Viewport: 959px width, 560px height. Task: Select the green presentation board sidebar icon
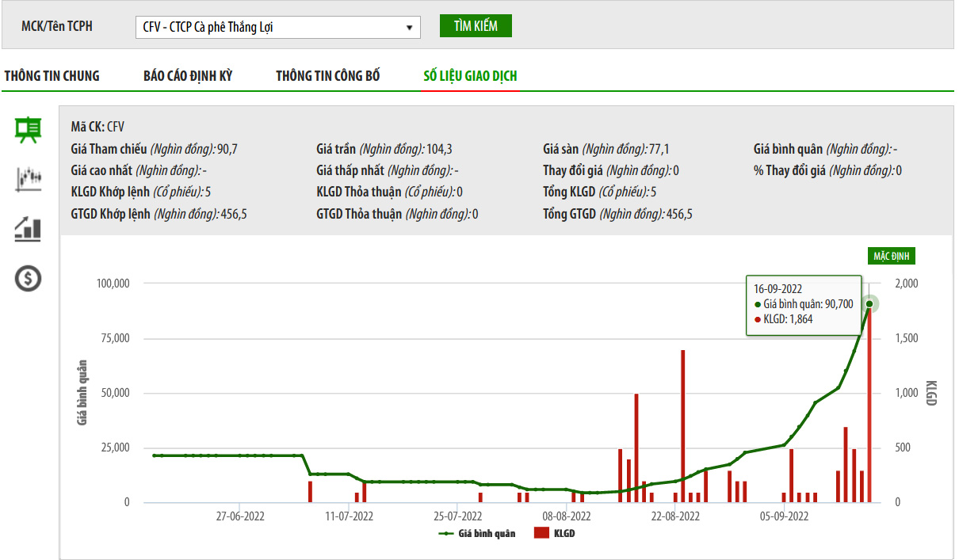coord(29,129)
